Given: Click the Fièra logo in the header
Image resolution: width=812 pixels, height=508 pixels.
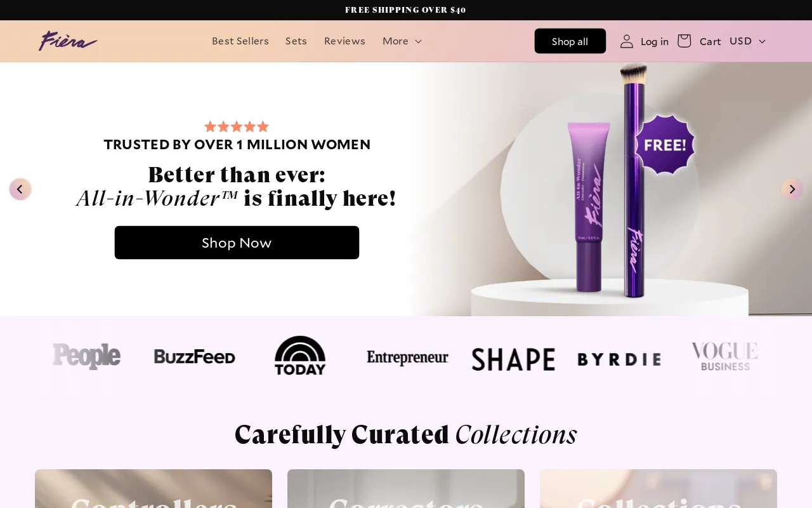Looking at the screenshot, I should point(68,41).
